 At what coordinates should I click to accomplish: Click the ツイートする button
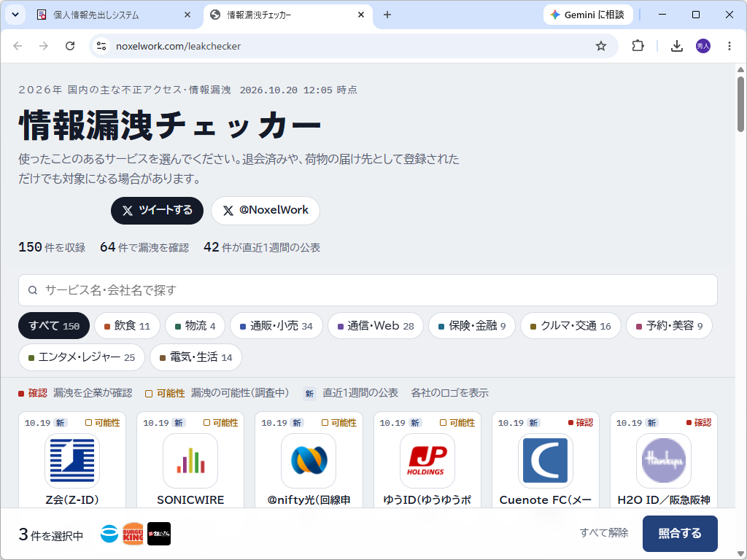[158, 211]
